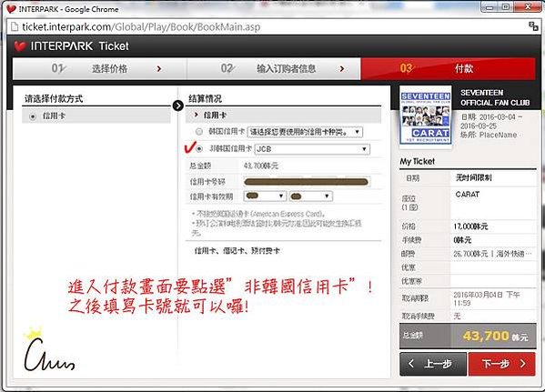Screen dimensions: 545x392
Task: Click the 26,700韩元 shipping fee value
Action: pyautogui.click(x=492, y=254)
